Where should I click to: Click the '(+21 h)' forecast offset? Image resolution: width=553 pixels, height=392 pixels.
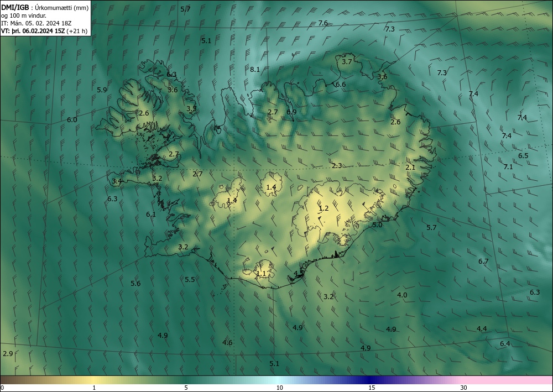pos(77,31)
